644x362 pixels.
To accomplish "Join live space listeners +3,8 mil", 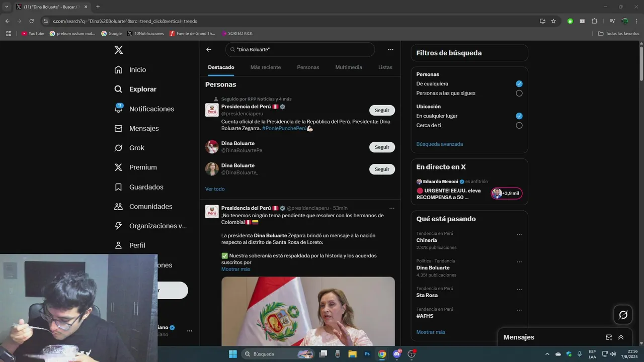I will click(x=507, y=194).
